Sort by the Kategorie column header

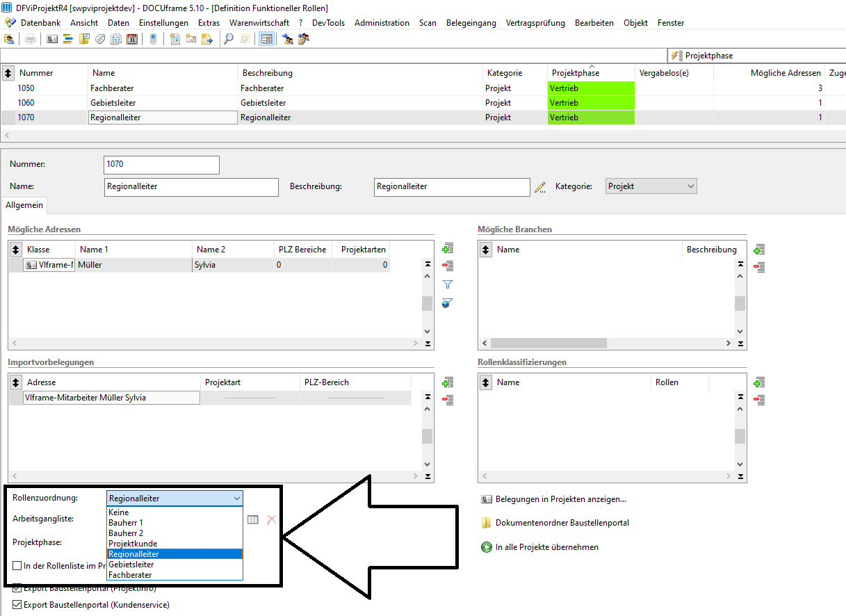514,73
